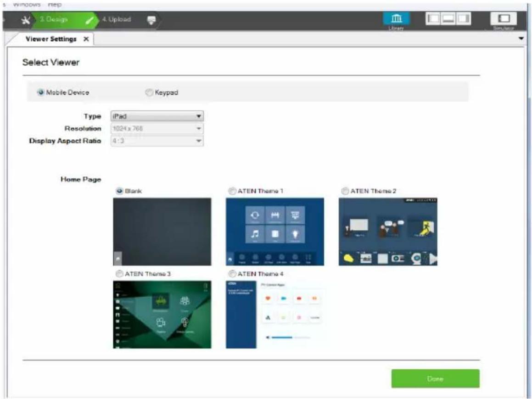Choose ATEN Theme 1 radio button

pyautogui.click(x=232, y=191)
